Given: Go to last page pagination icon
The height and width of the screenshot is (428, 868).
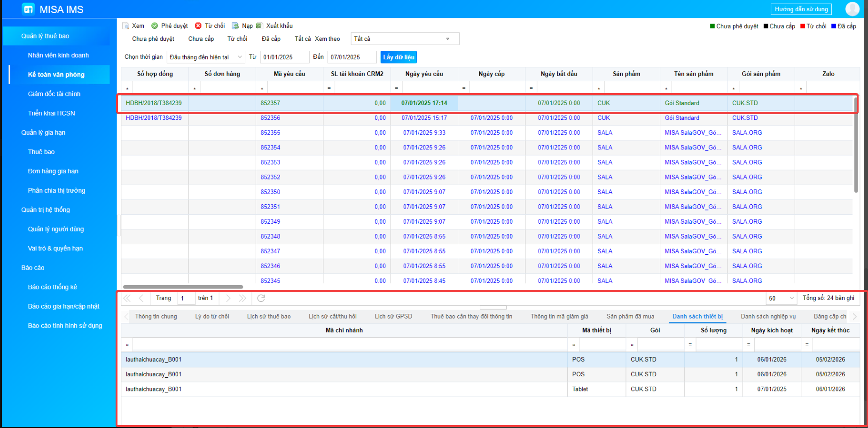Looking at the screenshot, I should coord(242,298).
